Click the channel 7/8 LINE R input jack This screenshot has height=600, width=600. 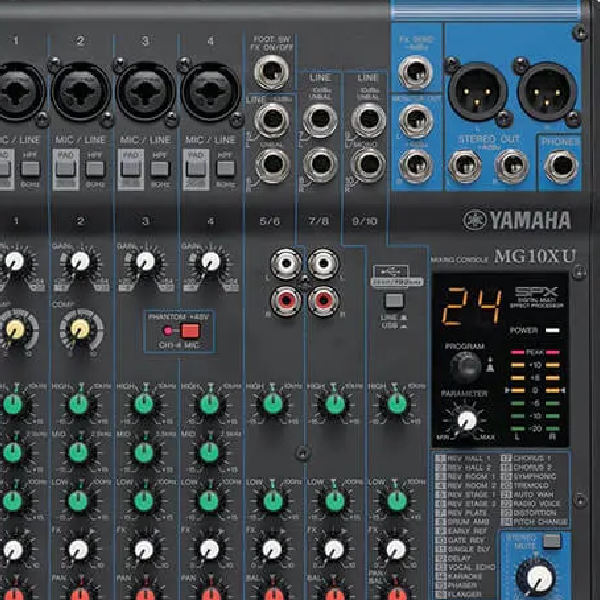coord(320,165)
